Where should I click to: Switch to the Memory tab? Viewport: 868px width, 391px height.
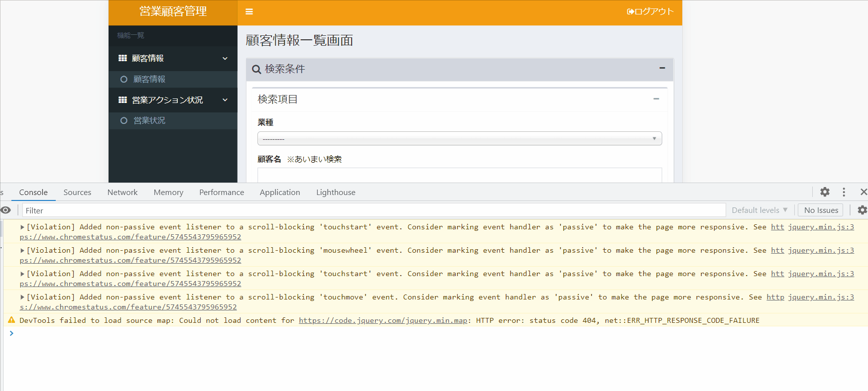click(x=168, y=192)
